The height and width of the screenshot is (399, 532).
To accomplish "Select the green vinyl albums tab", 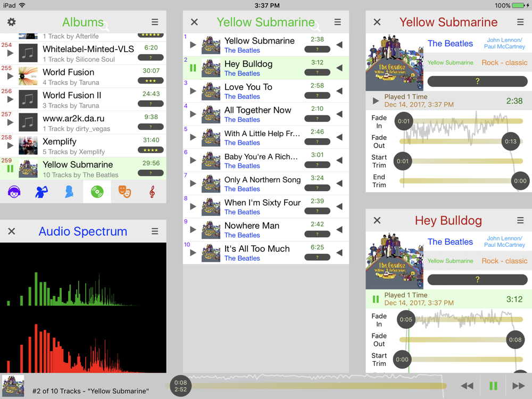I will coord(97,192).
